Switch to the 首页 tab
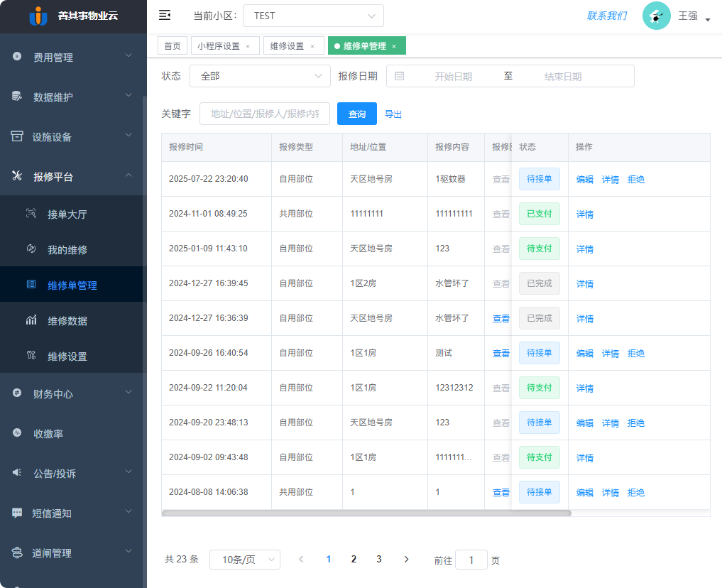Viewport: 722px width, 588px height. point(172,45)
